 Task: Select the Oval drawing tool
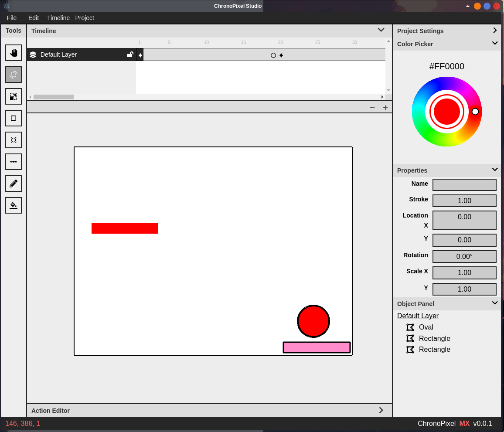tap(13, 140)
